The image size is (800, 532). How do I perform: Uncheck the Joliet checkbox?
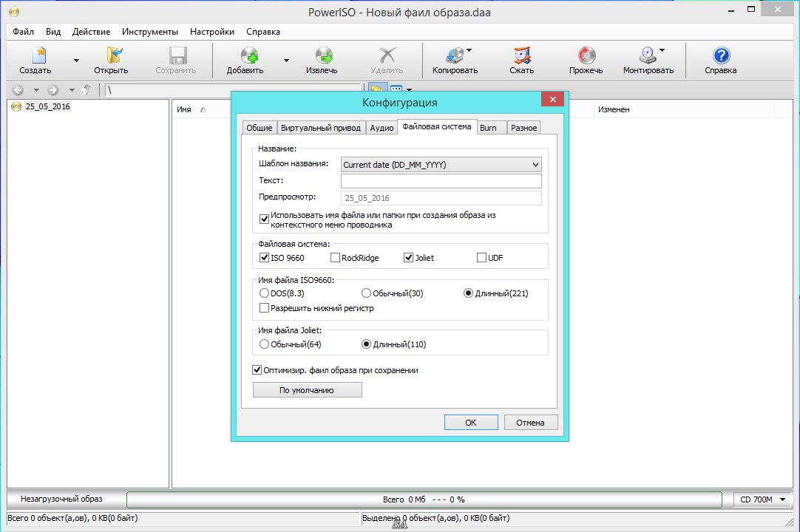(408, 258)
